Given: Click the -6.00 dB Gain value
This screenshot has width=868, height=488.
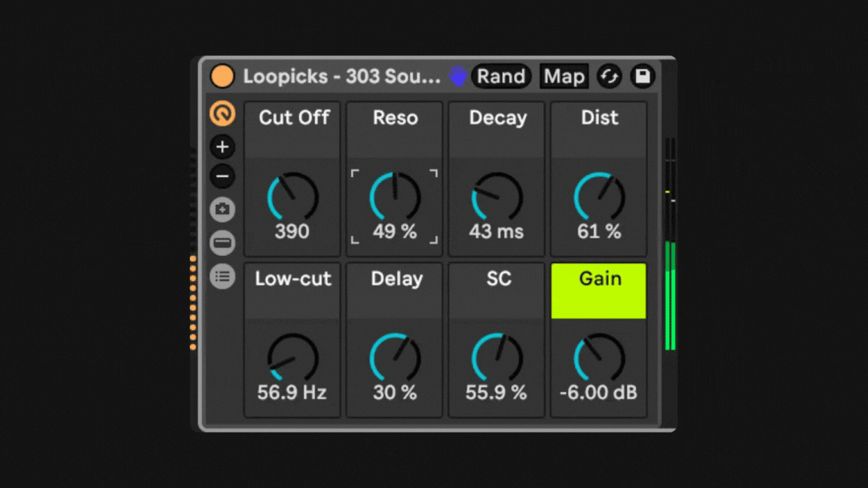Looking at the screenshot, I should [598, 392].
